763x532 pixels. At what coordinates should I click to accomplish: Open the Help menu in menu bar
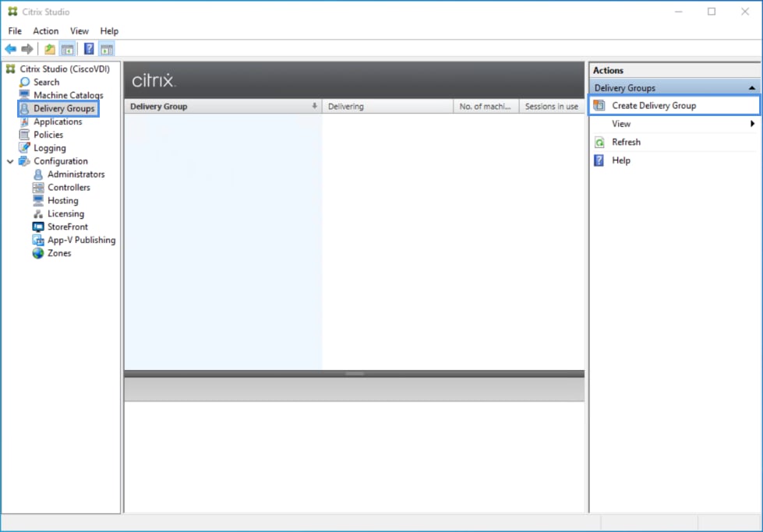pos(109,31)
